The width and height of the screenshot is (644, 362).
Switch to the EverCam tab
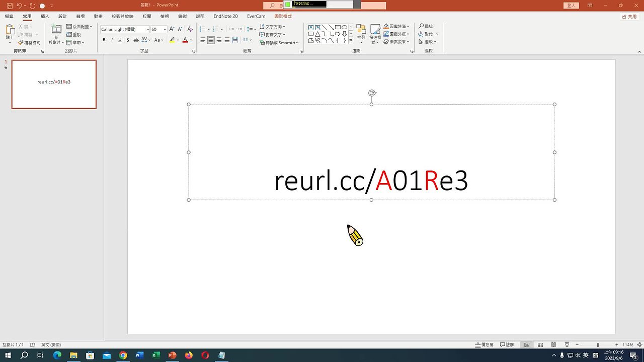[x=256, y=16]
